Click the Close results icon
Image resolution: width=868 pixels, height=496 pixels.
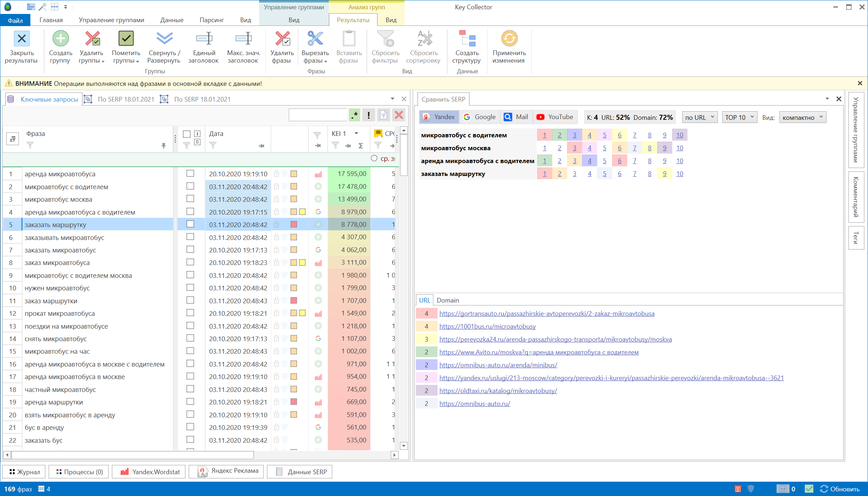pyautogui.click(x=21, y=39)
